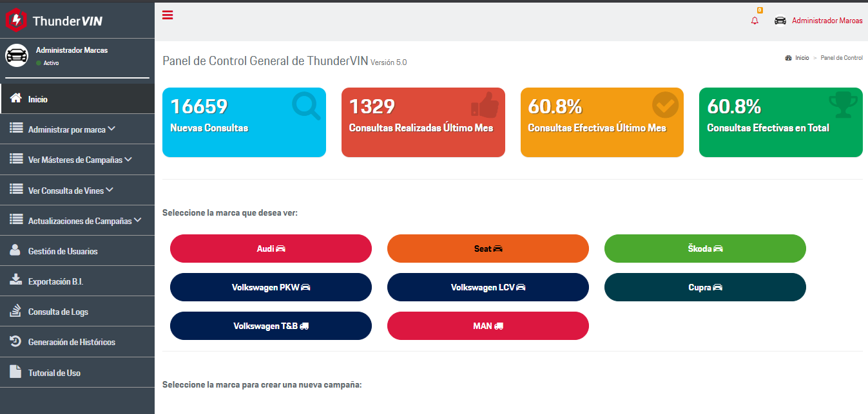Click the Versión 5.0 text
This screenshot has width=868, height=414.
point(389,62)
